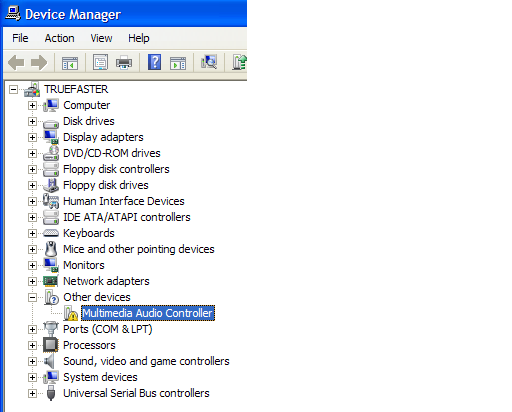Select the Processors category
512x412 pixels.
pyautogui.click(x=89, y=345)
